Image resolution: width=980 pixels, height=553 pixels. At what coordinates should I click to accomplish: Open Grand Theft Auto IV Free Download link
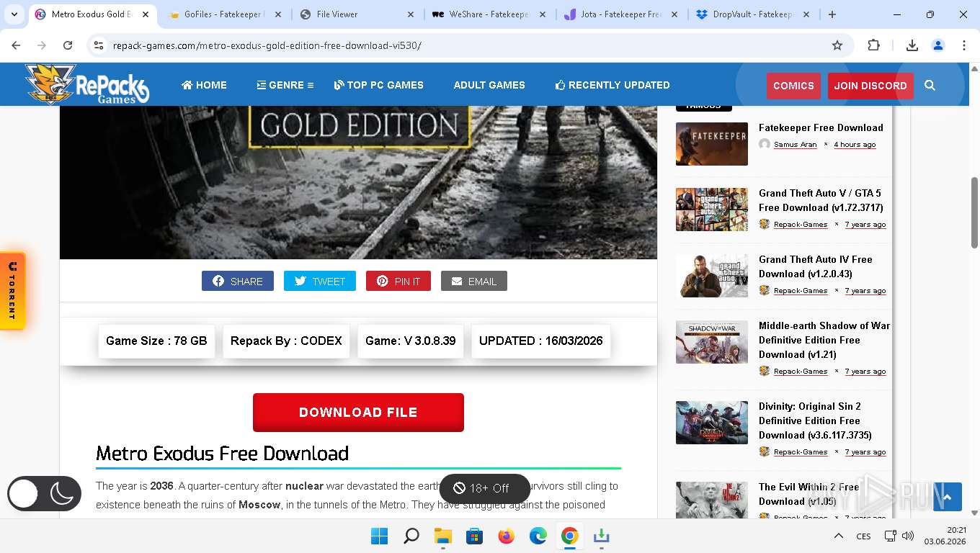[816, 266]
